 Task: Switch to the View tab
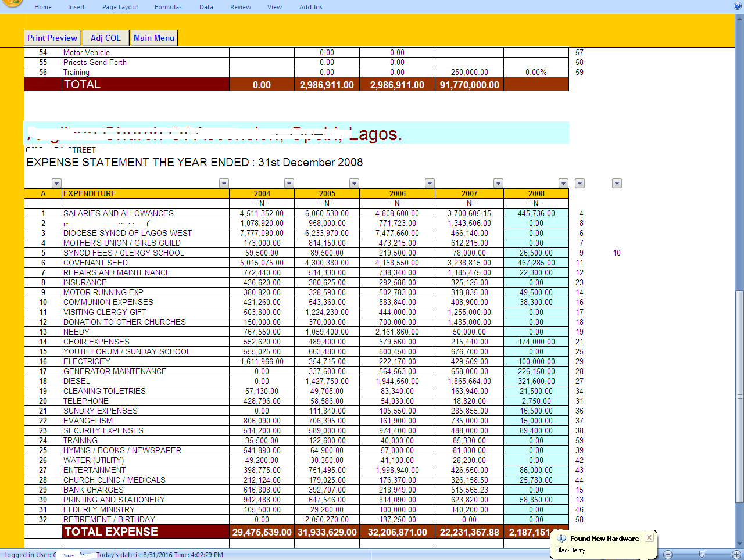[275, 7]
